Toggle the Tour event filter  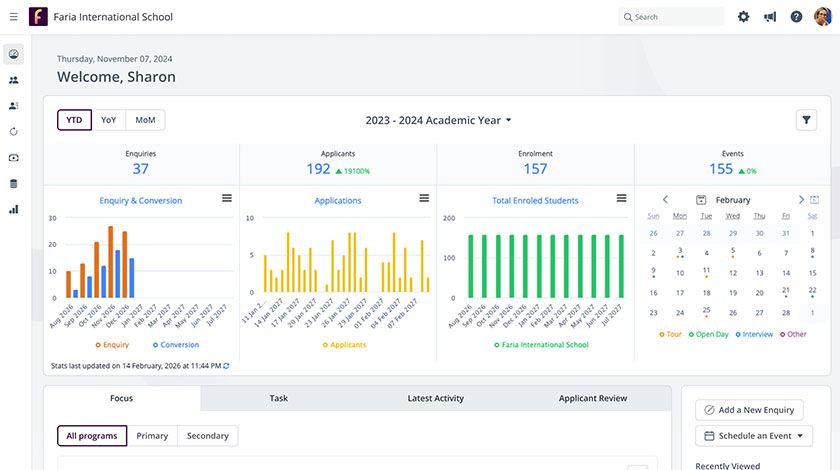click(670, 334)
